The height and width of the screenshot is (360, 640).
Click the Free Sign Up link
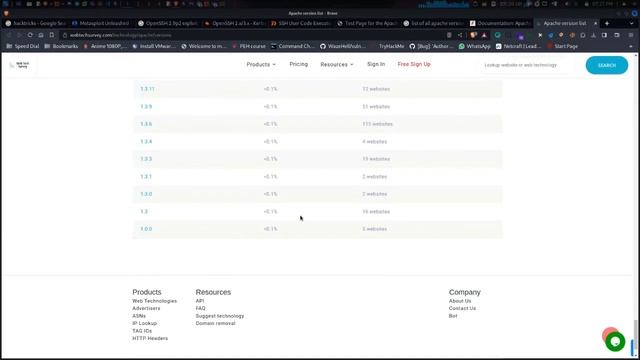coord(414,64)
